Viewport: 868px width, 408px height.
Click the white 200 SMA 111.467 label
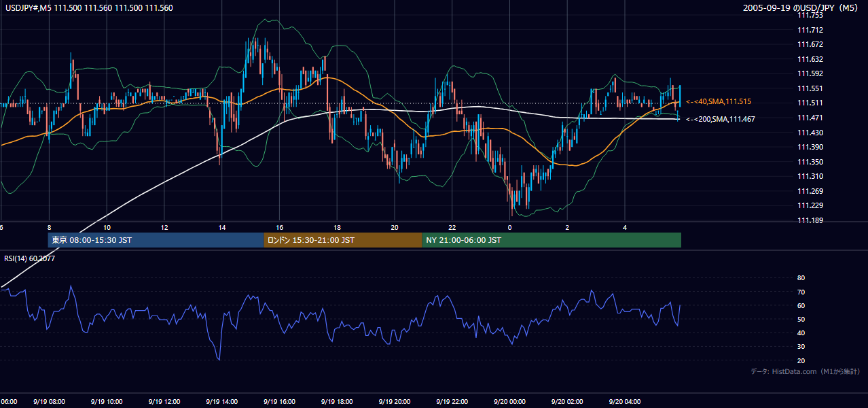point(721,119)
